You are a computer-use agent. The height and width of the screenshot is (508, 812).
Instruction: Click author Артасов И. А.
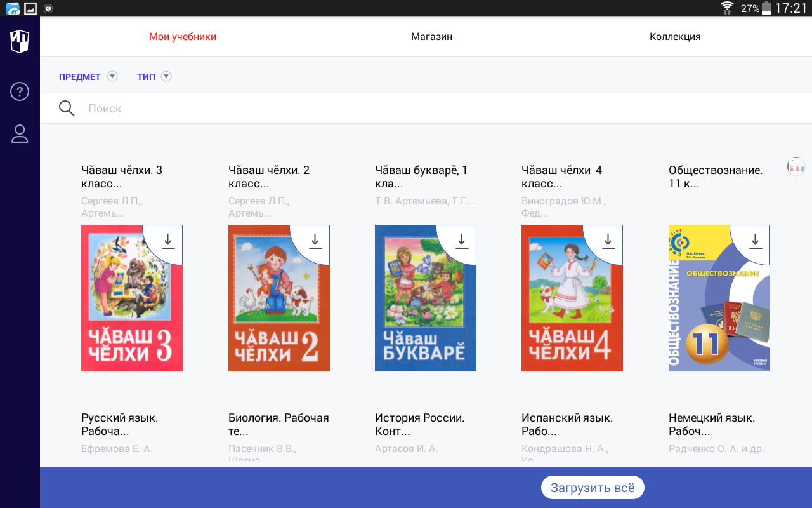407,448
